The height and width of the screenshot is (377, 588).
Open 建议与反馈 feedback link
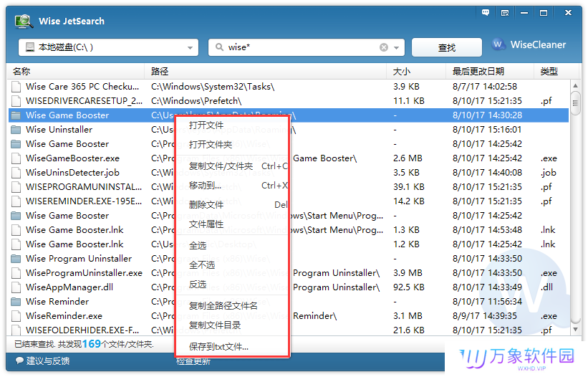(47, 361)
